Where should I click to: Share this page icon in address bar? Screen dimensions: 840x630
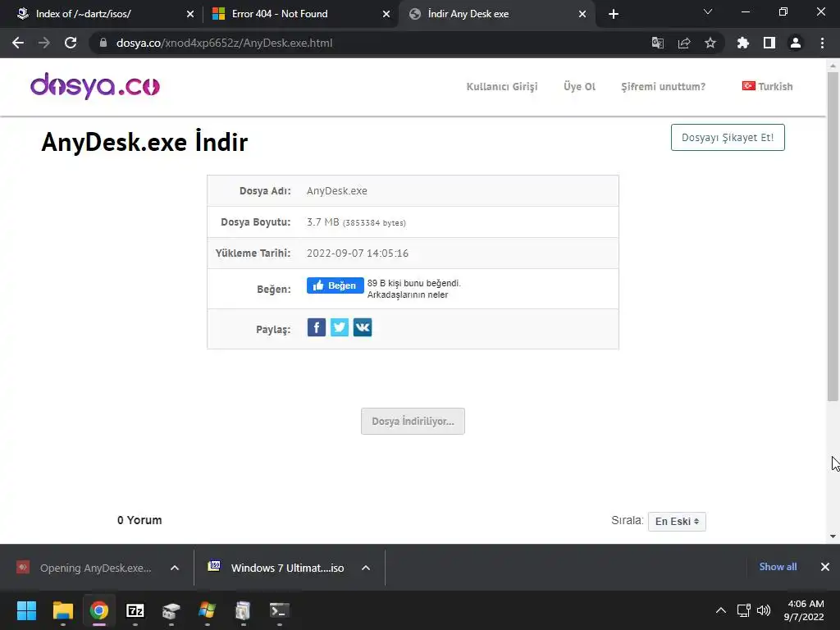pyautogui.click(x=684, y=43)
